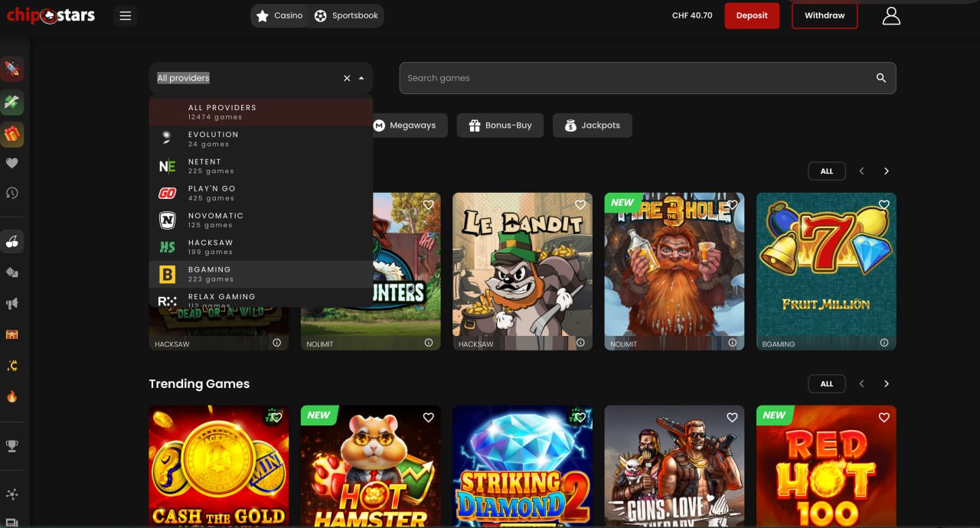
Task: Select NetEnt from the providers list
Action: click(211, 165)
